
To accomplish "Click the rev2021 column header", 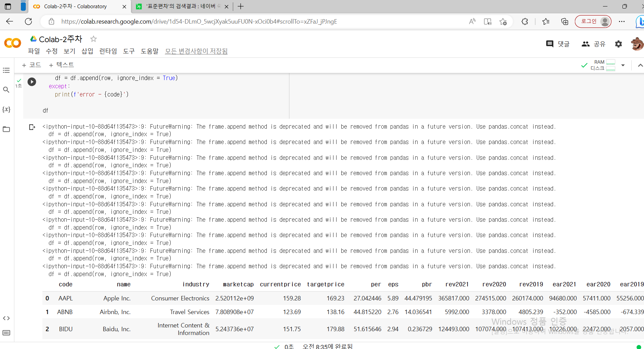I will pyautogui.click(x=457, y=285).
